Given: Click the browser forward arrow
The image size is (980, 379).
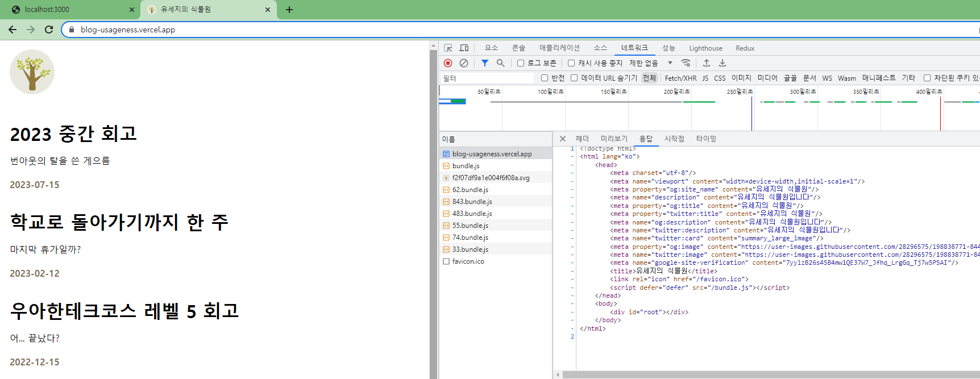Looking at the screenshot, I should [31, 30].
